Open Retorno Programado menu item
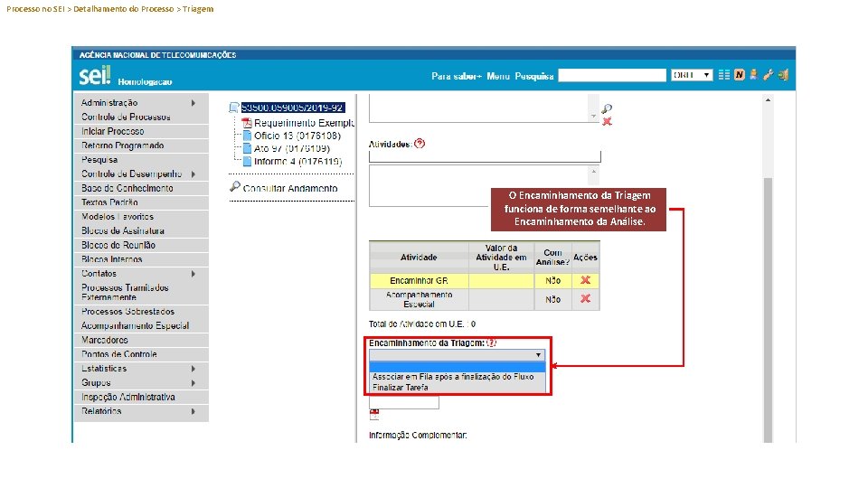This screenshot has width=868, height=488. pos(141,145)
